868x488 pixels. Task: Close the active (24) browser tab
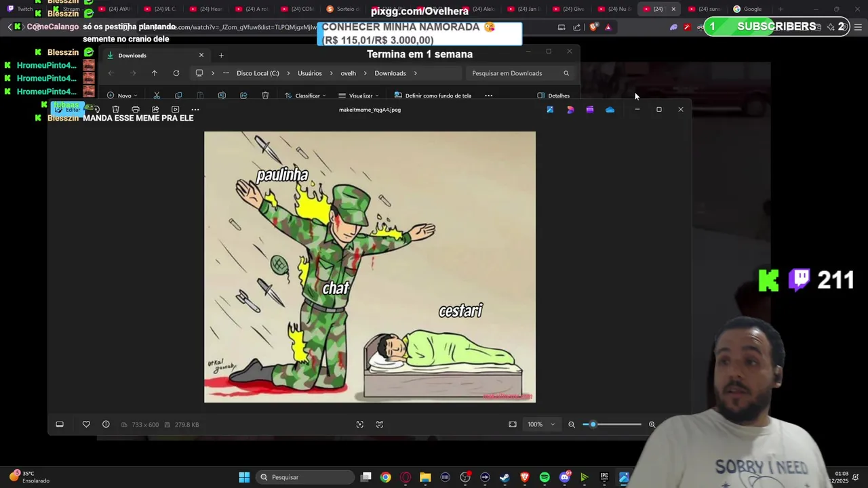673,9
